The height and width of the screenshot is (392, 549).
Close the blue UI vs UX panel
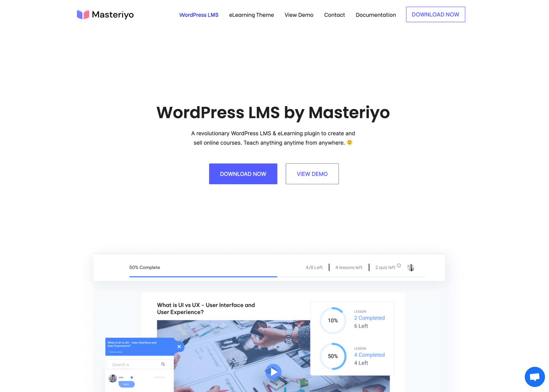[x=179, y=347]
